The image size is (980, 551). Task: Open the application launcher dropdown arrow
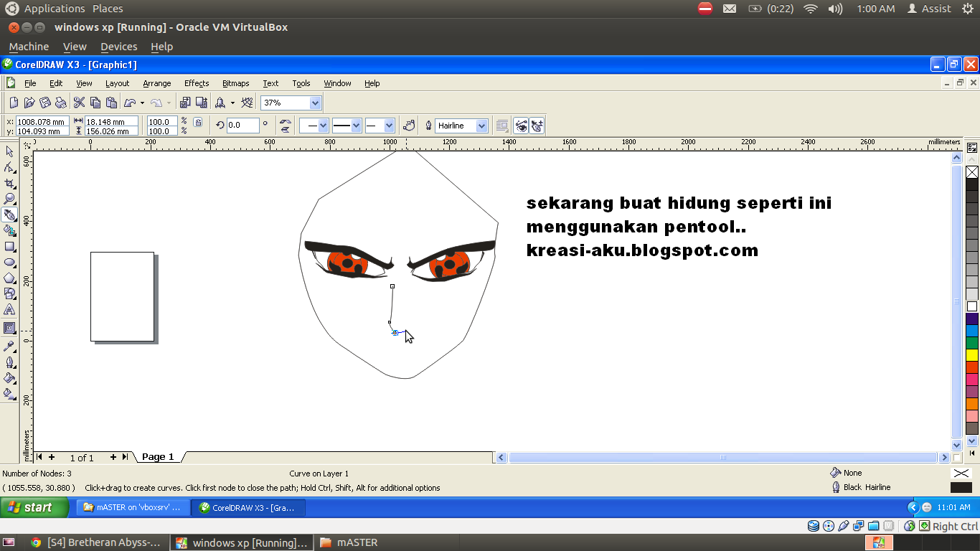[232, 103]
